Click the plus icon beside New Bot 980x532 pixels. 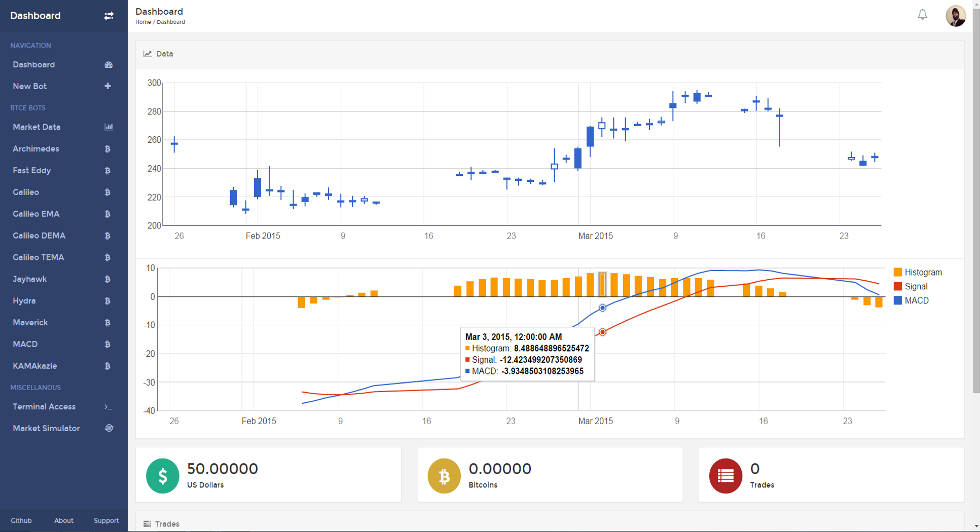[x=108, y=86]
